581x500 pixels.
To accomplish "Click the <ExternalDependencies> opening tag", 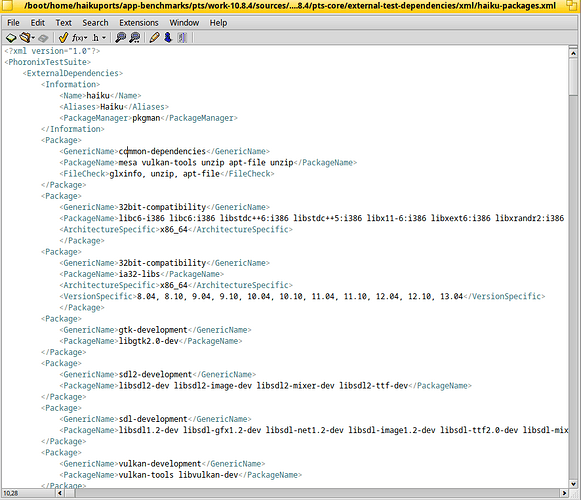I will click(x=73, y=73).
